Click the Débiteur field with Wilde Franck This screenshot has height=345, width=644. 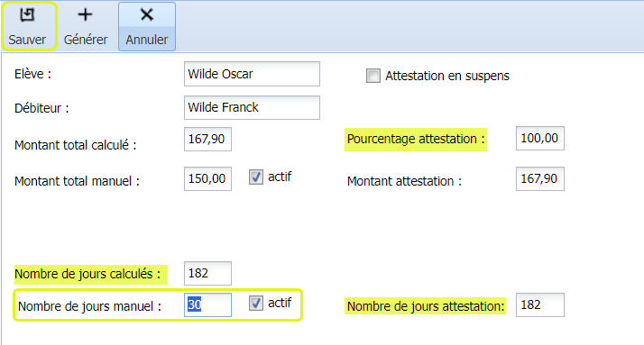point(252,107)
